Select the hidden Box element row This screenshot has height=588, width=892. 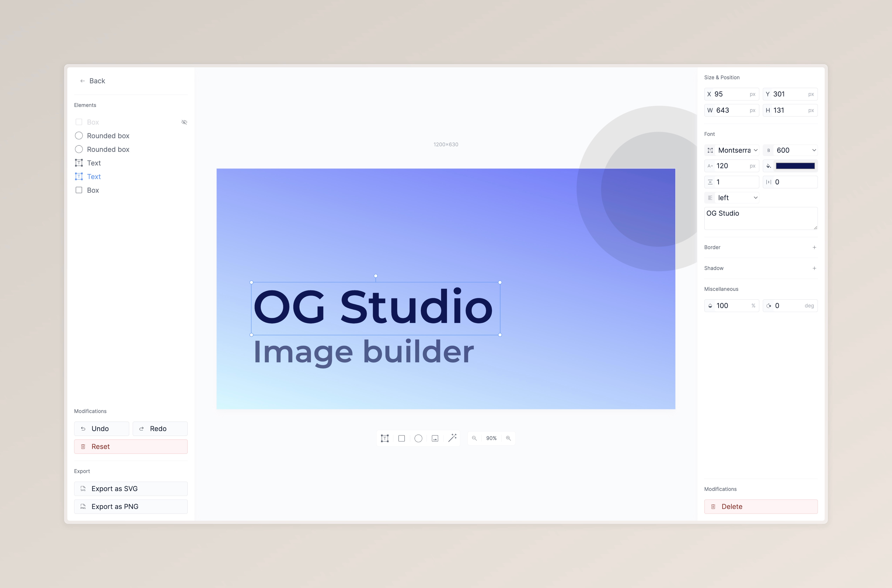(131, 122)
